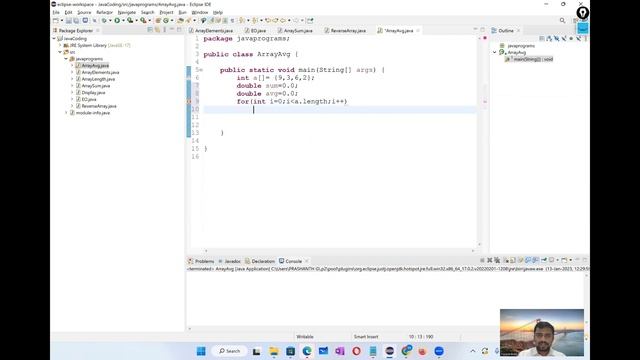Click the New Java Class icon
Screen dimensions: 640x360
(x=166, y=20)
